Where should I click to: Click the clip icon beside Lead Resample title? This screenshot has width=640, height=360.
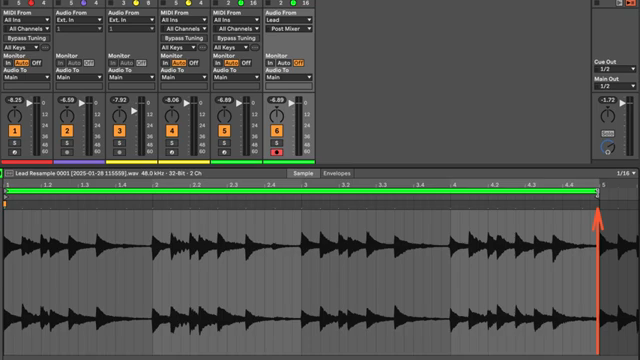[9, 173]
